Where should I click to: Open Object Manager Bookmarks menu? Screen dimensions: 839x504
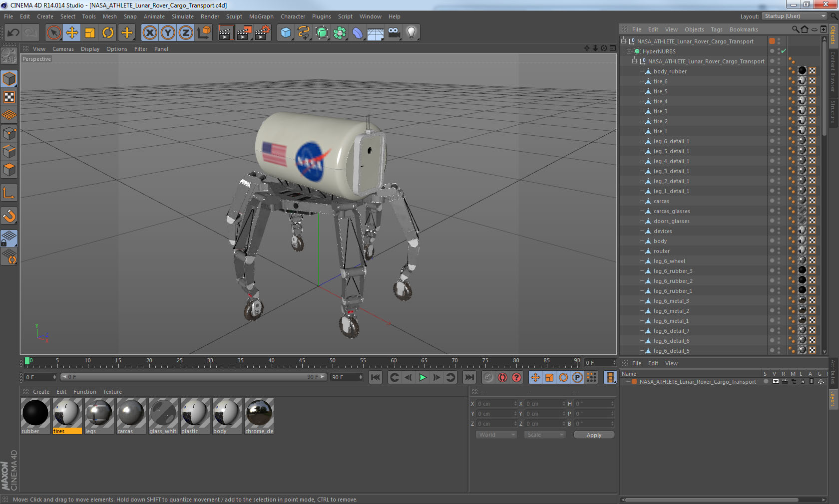pos(744,29)
